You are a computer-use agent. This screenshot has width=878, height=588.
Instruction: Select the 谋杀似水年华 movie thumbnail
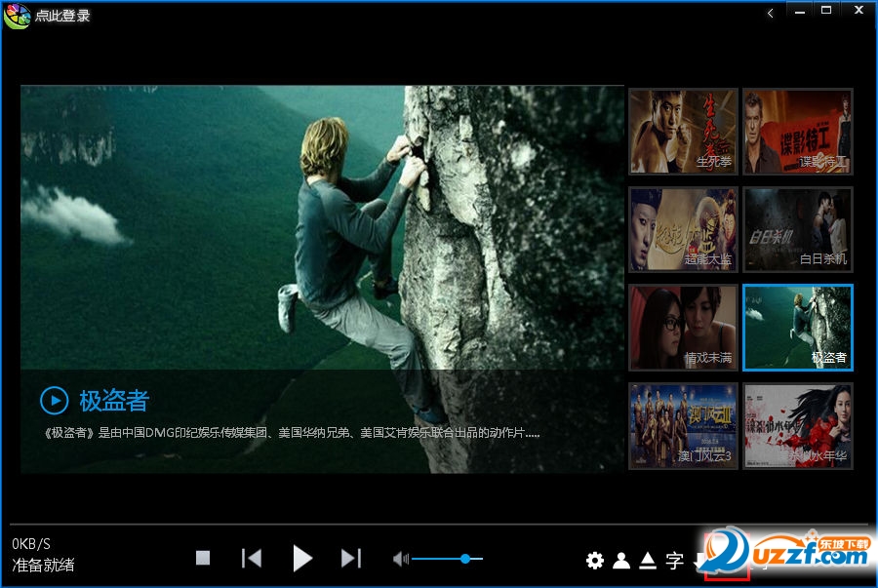(798, 426)
